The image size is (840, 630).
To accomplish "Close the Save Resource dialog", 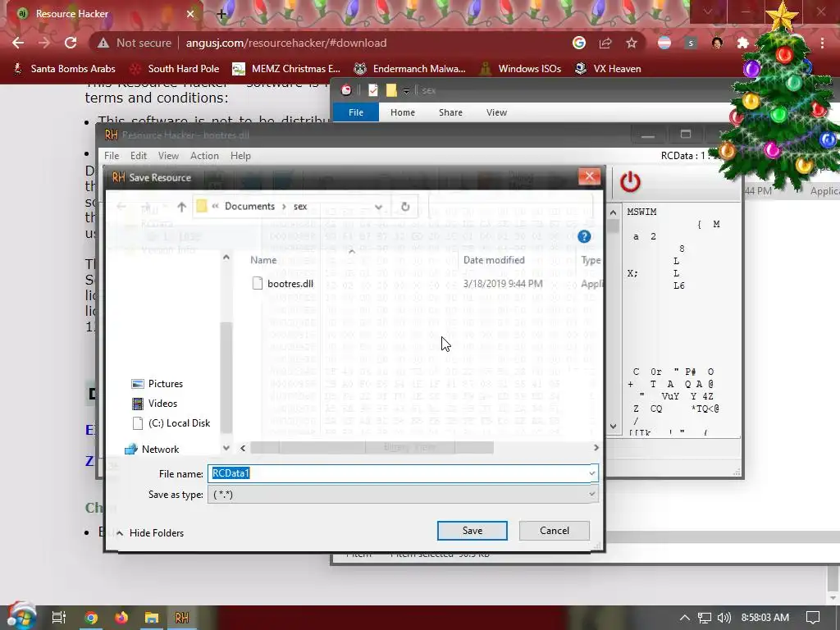I will coord(589,176).
